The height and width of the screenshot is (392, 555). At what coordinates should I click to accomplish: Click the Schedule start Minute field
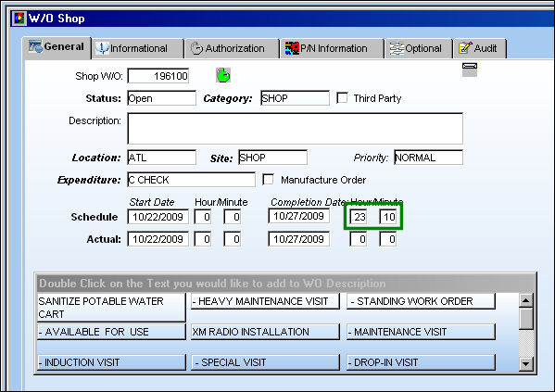pyautogui.click(x=233, y=217)
